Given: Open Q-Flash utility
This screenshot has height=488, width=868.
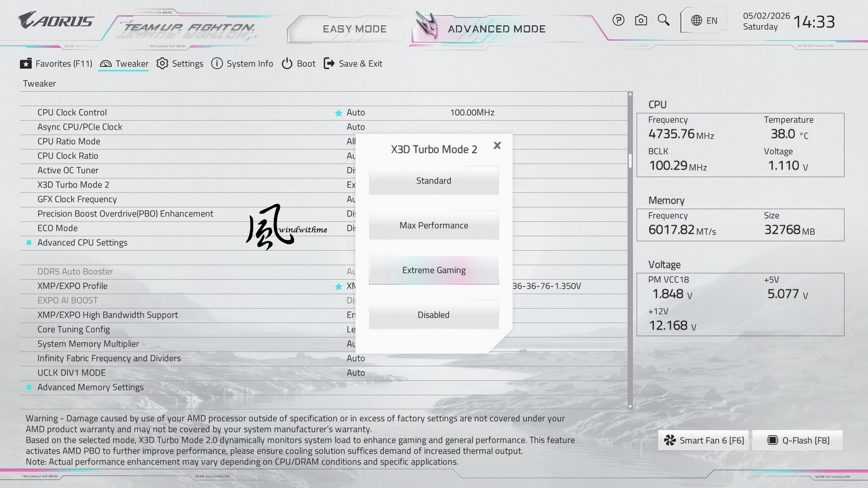Looking at the screenshot, I should [797, 440].
